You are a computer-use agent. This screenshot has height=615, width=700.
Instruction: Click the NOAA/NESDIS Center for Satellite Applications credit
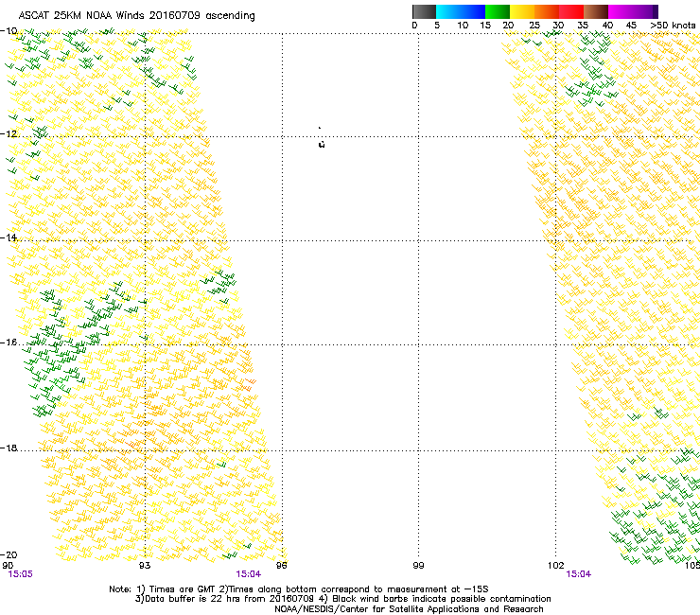409,609
